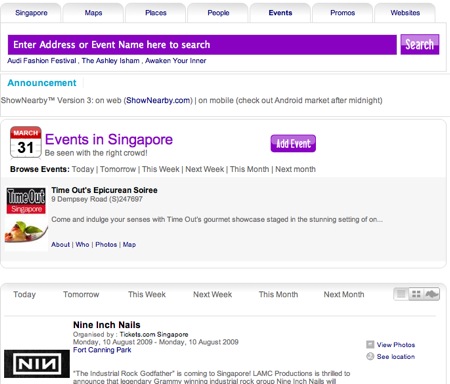Switch to map view icon
Screen dimensions: 450x384
[431, 294]
